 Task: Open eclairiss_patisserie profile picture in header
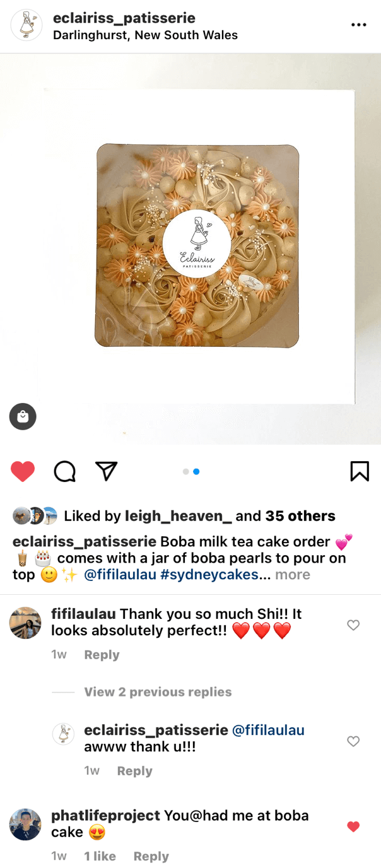click(x=26, y=25)
